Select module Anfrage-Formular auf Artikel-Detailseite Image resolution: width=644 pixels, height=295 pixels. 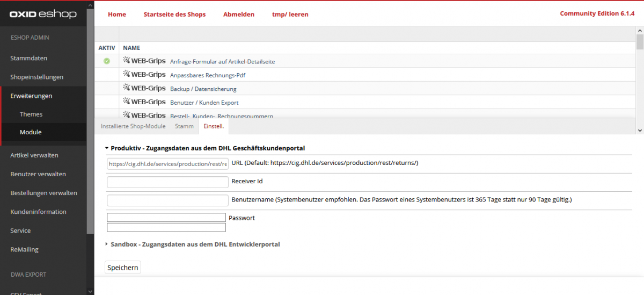[x=222, y=62]
